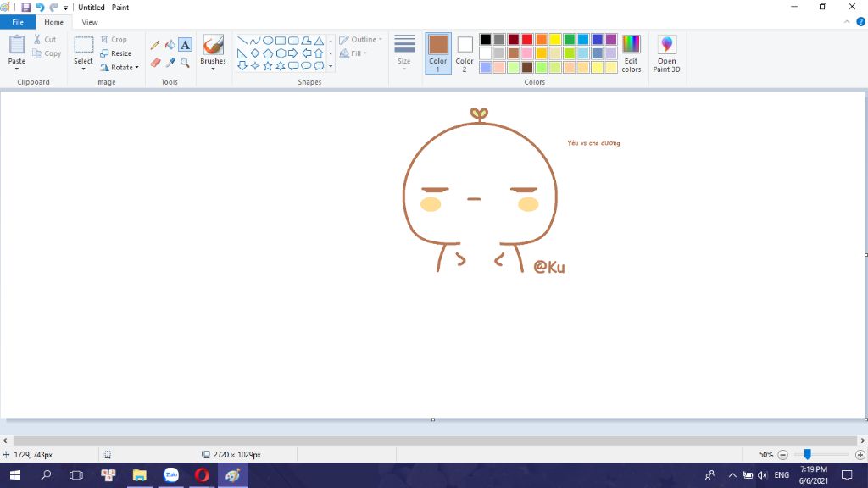Open the shape Outline dropdown
868x488 pixels.
pyautogui.click(x=360, y=39)
